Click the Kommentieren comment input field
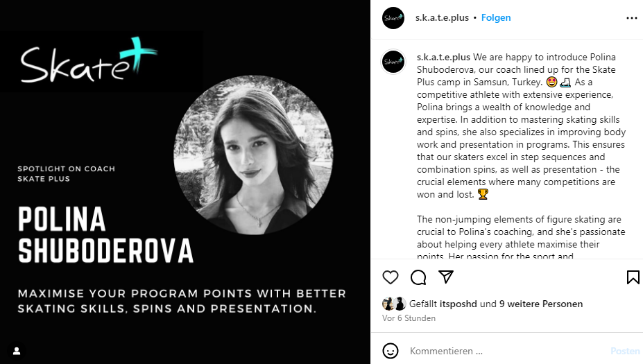 (499, 351)
